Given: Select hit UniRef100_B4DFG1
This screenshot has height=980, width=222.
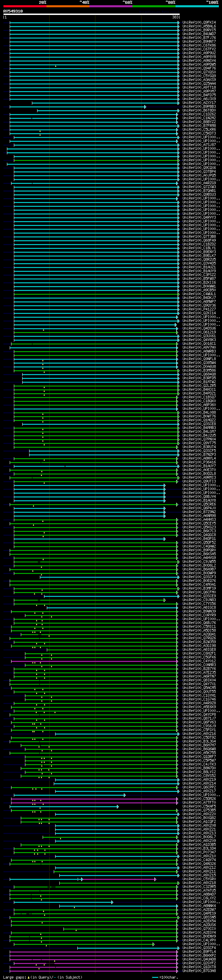Looking at the screenshot, I should [199, 539].
